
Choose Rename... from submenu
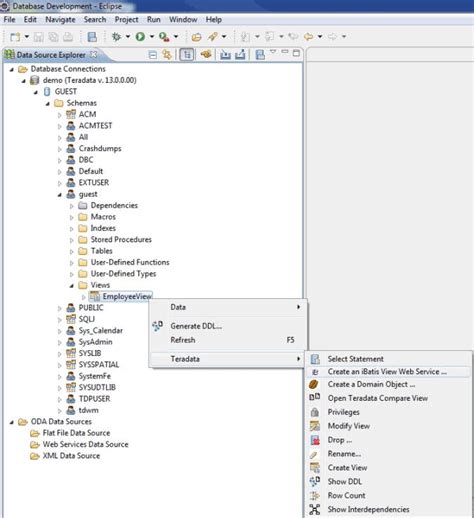click(389, 454)
